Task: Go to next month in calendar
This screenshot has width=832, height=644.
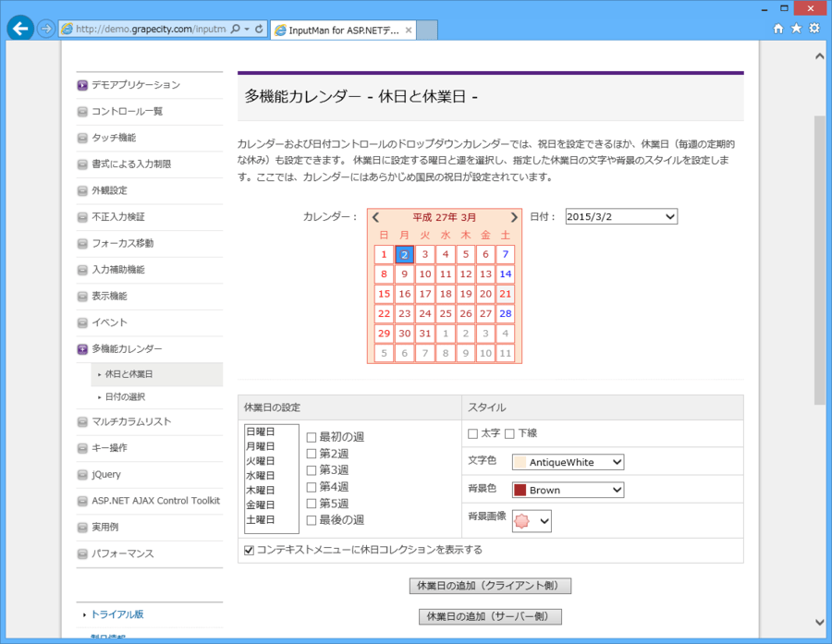Action: click(514, 217)
